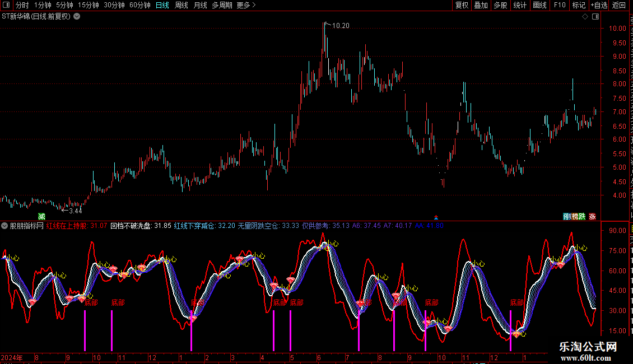Click the 叠加 overlay button
This screenshot has width=633, height=364.
pos(481,5)
